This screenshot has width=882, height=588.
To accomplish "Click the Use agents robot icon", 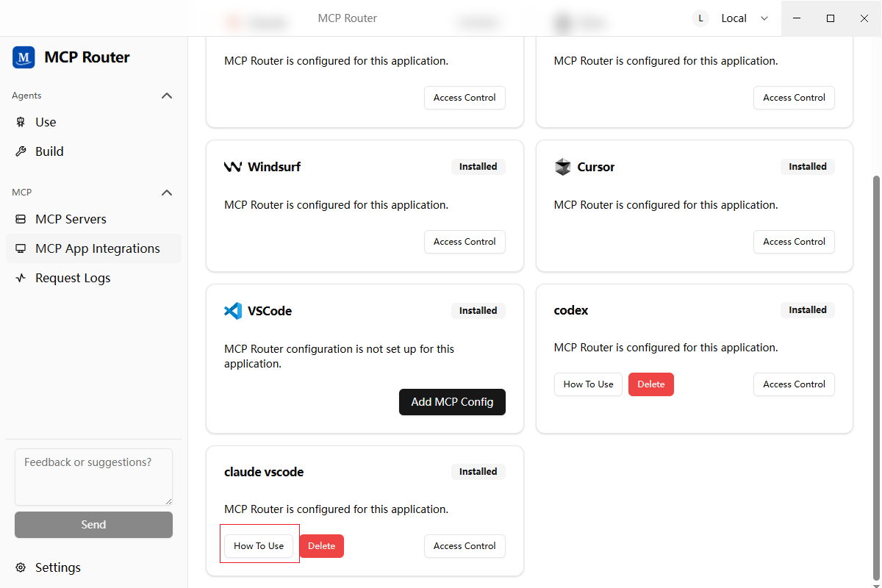I will tap(21, 122).
